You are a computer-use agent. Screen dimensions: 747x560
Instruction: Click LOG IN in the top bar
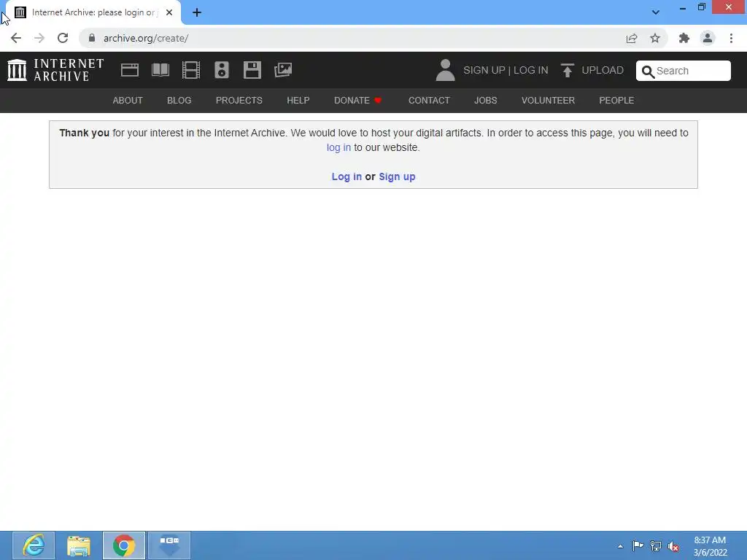531,71
